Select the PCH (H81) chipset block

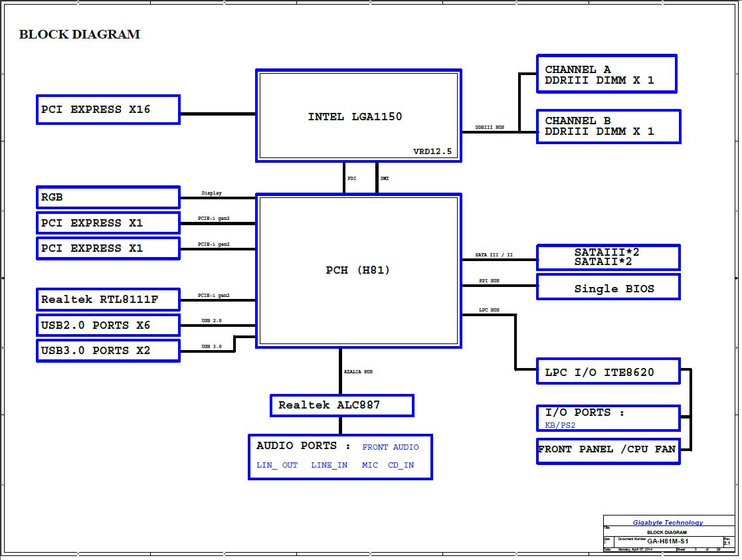pyautogui.click(x=358, y=270)
